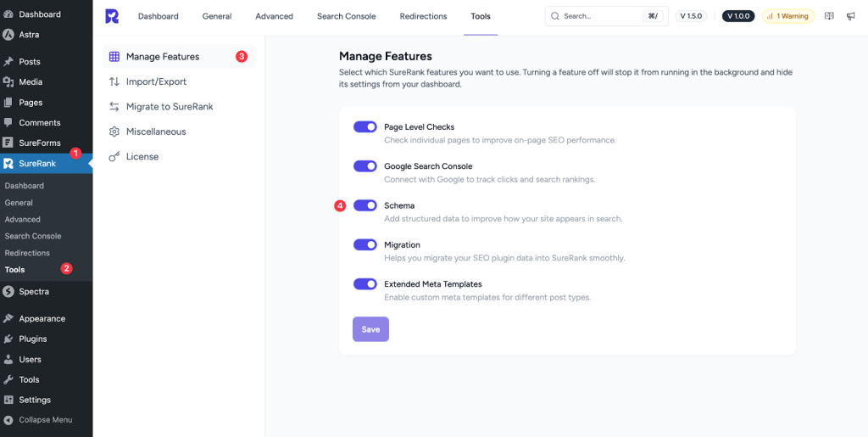Save the feature settings

(x=370, y=329)
